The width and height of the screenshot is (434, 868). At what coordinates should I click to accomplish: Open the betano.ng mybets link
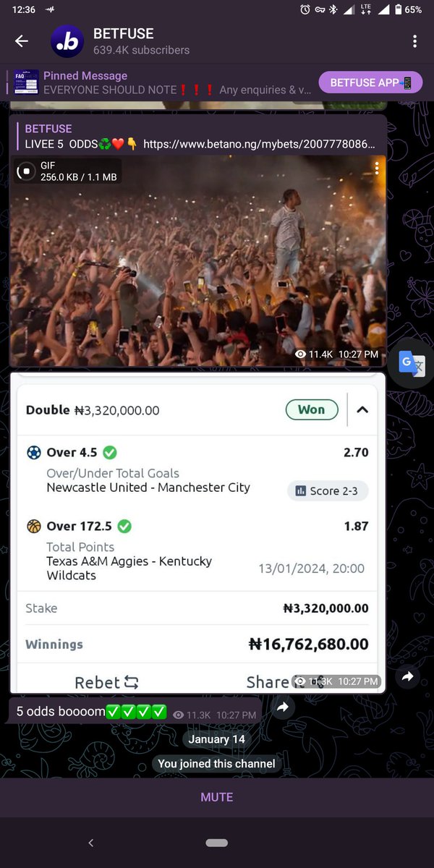coord(260,144)
